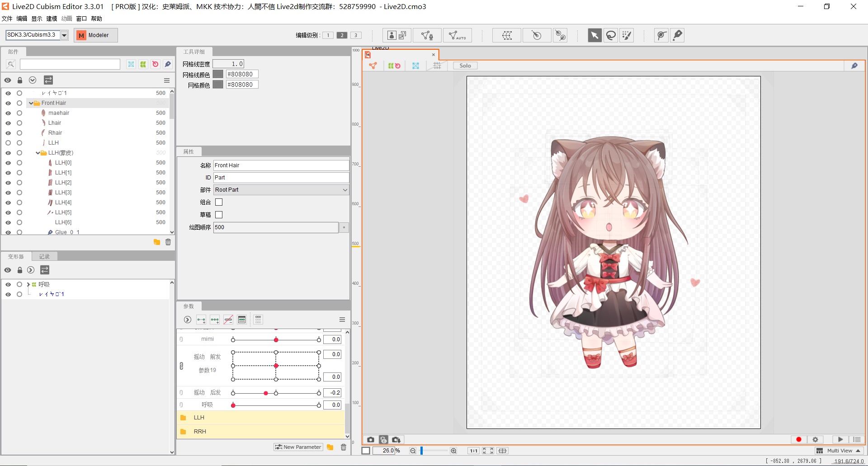Screen dimensions: 868x466
Task: Enable the 草稿 checkbox
Action: 219,215
